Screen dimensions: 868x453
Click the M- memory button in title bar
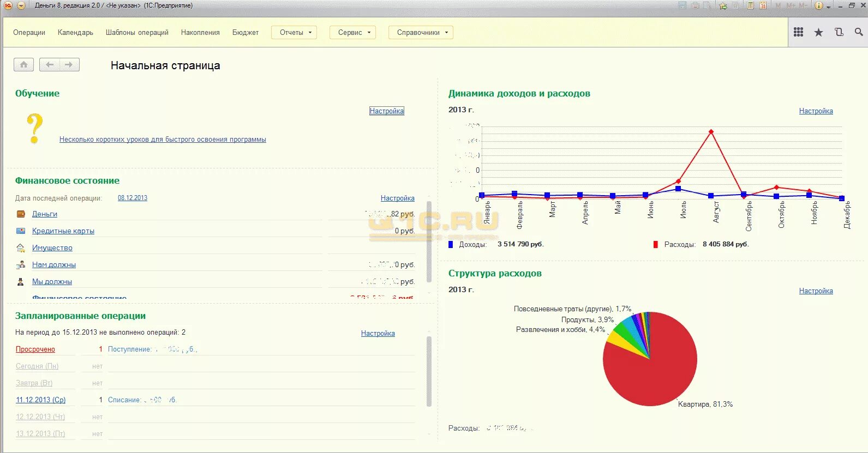(x=803, y=5)
